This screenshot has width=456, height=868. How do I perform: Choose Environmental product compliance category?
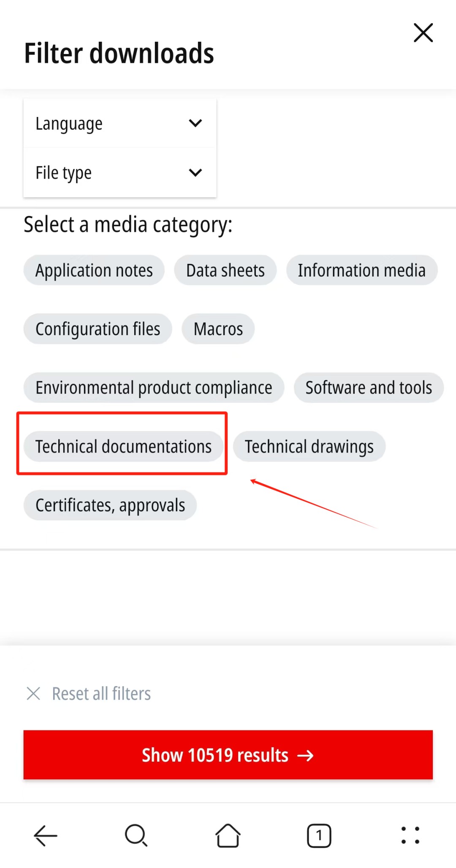tap(154, 388)
